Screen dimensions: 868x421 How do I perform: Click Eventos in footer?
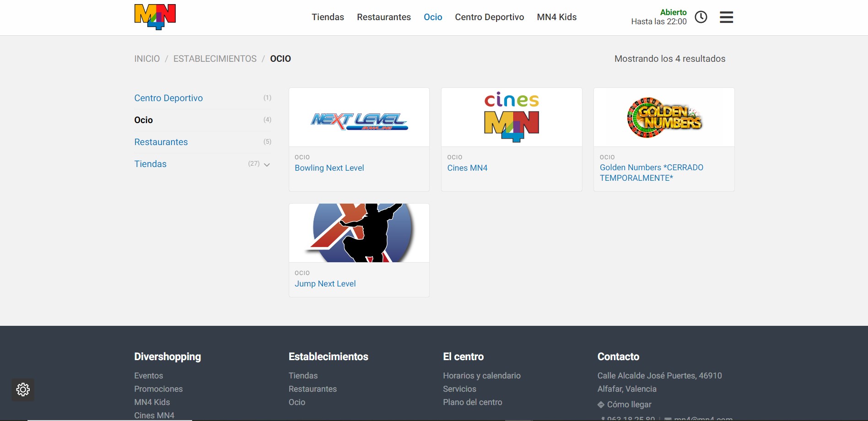click(149, 376)
